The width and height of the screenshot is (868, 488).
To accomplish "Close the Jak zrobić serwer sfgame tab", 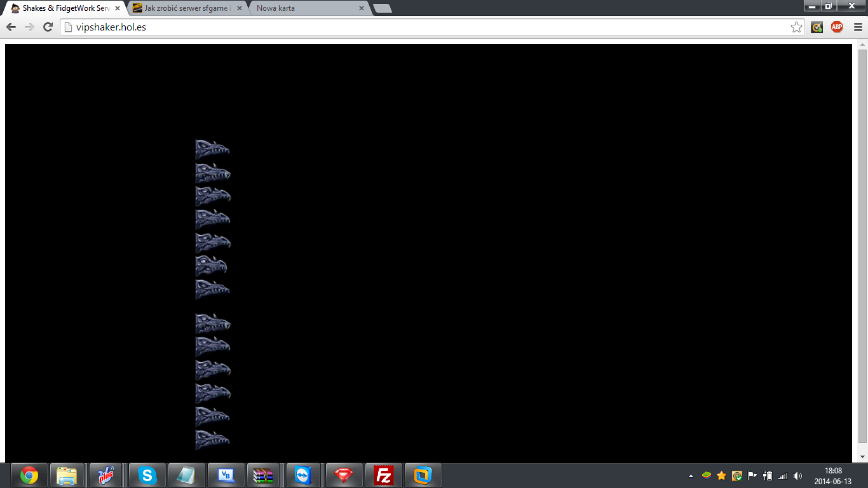I will click(x=240, y=8).
